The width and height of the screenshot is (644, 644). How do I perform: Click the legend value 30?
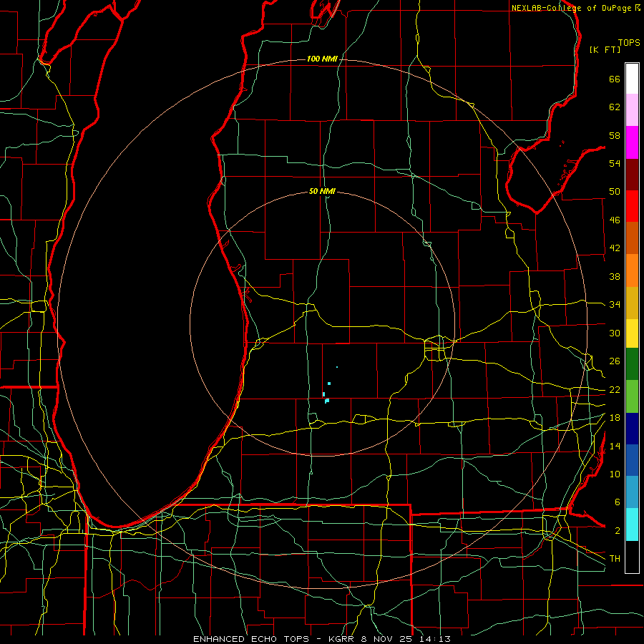pos(615,333)
